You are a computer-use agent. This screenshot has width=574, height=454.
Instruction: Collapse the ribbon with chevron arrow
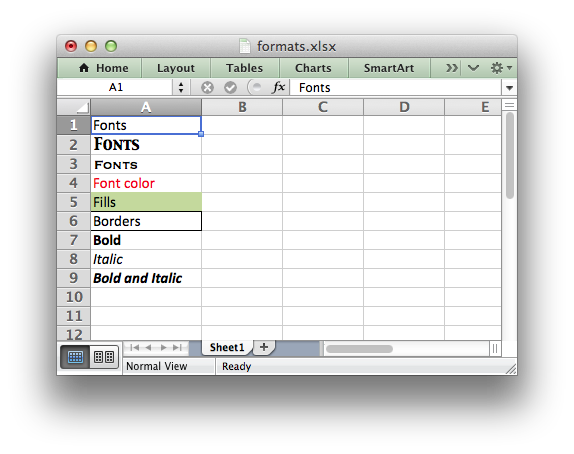click(x=473, y=68)
